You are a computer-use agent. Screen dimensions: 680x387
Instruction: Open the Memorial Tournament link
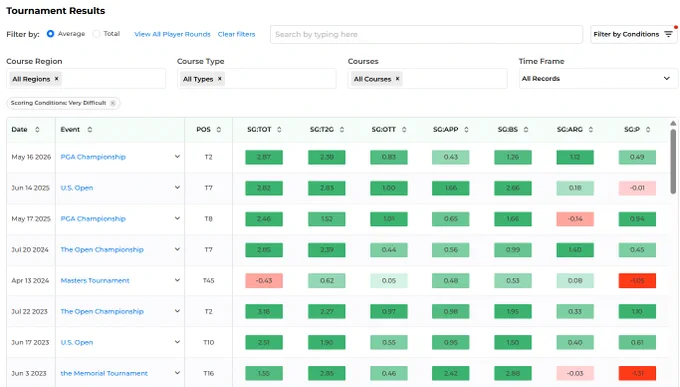[104, 373]
